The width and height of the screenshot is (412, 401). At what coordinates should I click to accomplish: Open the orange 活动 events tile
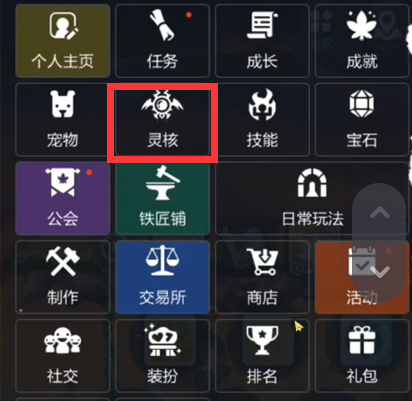tap(362, 277)
